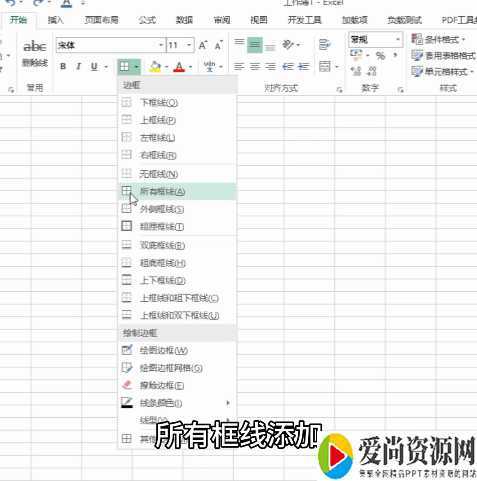
Task: Click the percent style icon
Action: click(381, 55)
